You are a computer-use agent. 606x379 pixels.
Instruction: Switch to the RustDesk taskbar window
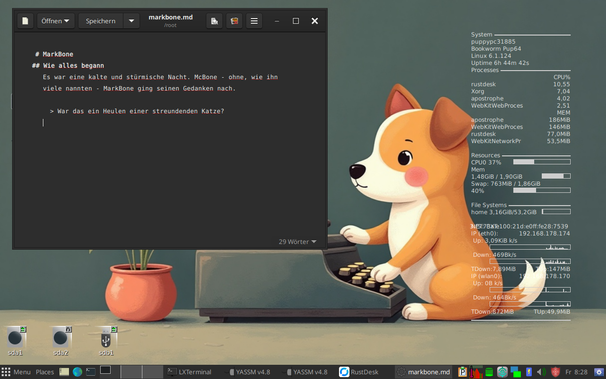click(x=359, y=372)
